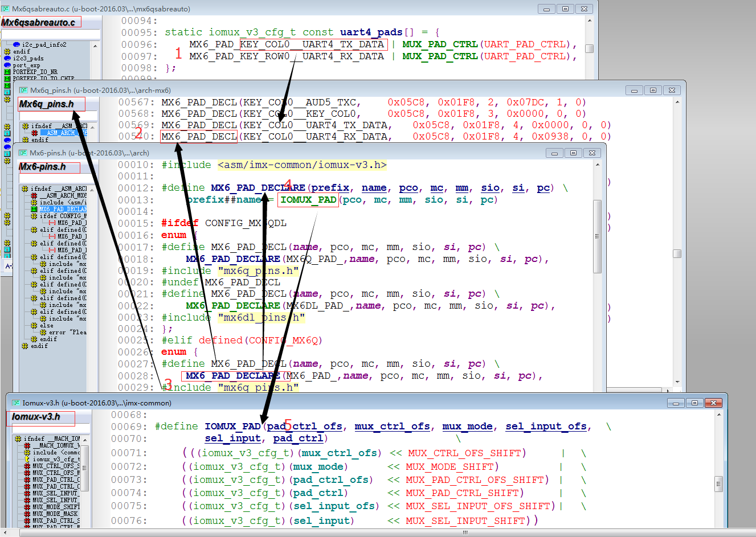Select the iomux_v3_cfg_t typedef icon in Iomux-v3.h
The width and height of the screenshot is (756, 537).
pyautogui.click(x=27, y=459)
